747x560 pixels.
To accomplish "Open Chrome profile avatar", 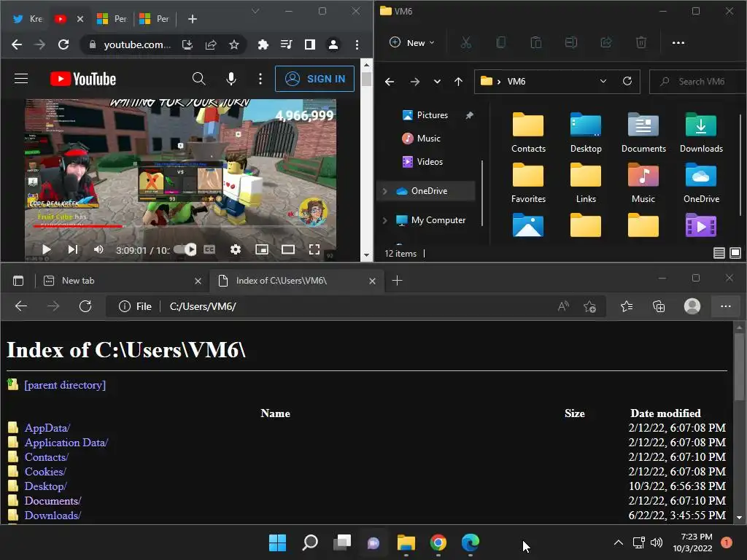I will click(x=333, y=44).
